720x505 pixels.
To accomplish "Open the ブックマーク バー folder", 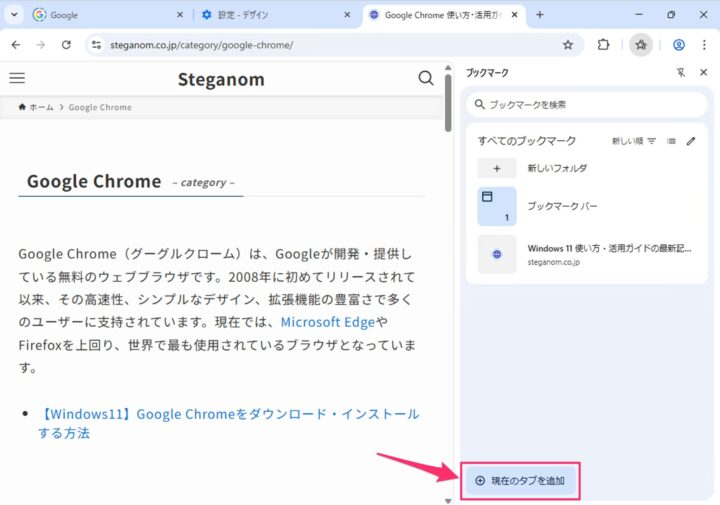I will 561,206.
